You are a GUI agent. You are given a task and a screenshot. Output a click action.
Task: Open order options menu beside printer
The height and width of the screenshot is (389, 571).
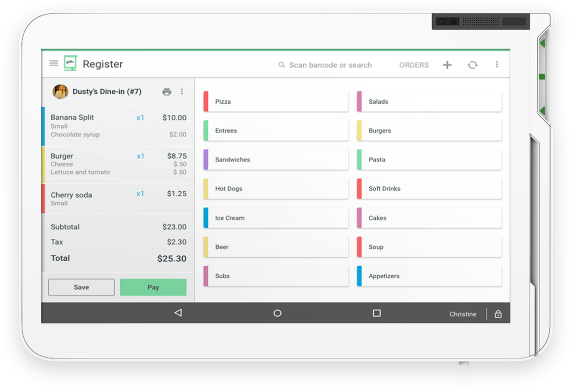coord(182,91)
